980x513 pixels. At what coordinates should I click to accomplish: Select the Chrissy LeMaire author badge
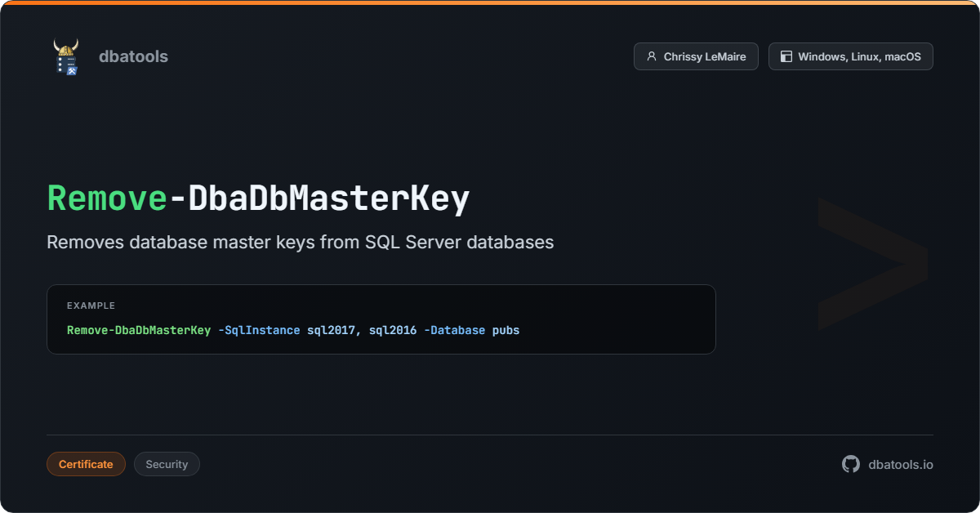coord(696,56)
